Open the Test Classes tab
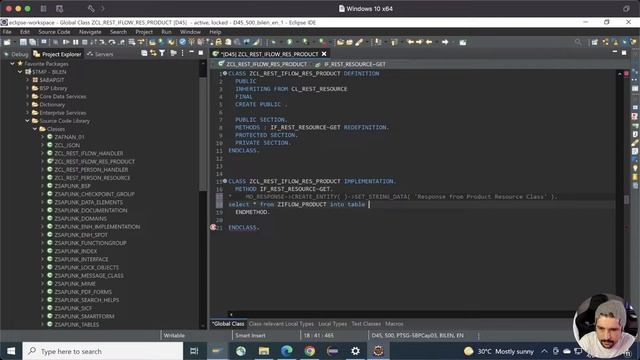Viewport: 640px width, 360px height. click(x=366, y=324)
